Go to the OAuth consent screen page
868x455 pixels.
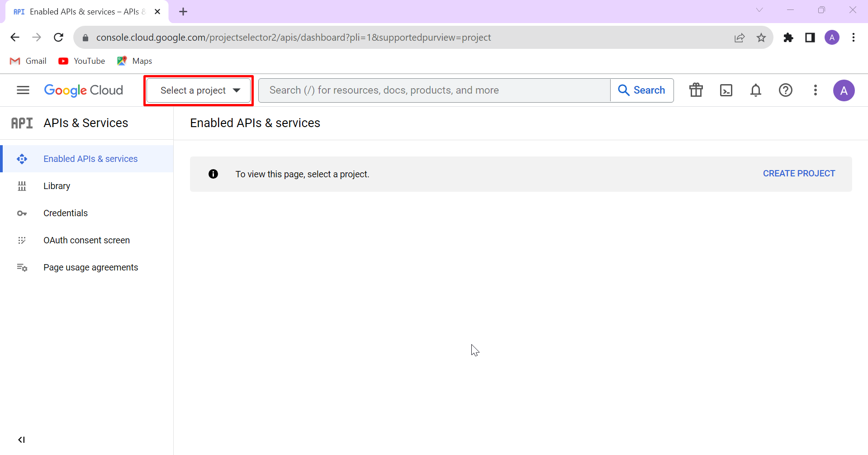coord(86,240)
